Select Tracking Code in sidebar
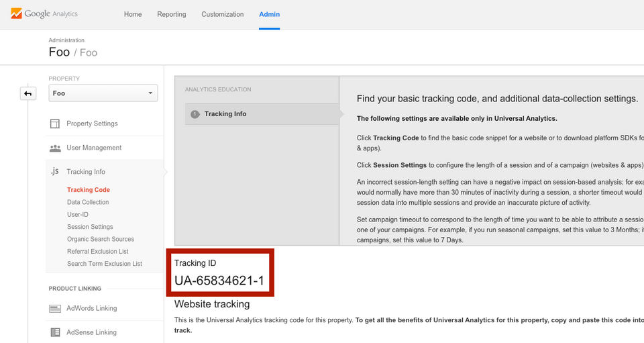The height and width of the screenshot is (343, 644). pyautogui.click(x=89, y=190)
